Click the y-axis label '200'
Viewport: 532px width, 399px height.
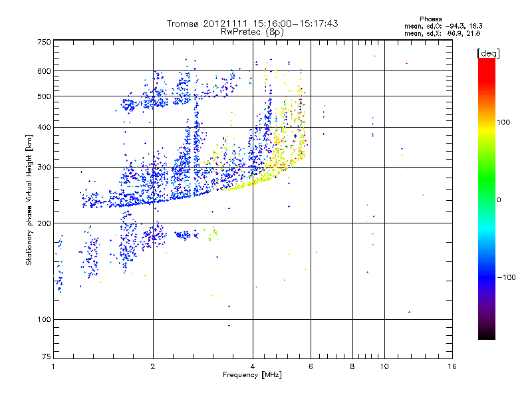[x=44, y=223]
